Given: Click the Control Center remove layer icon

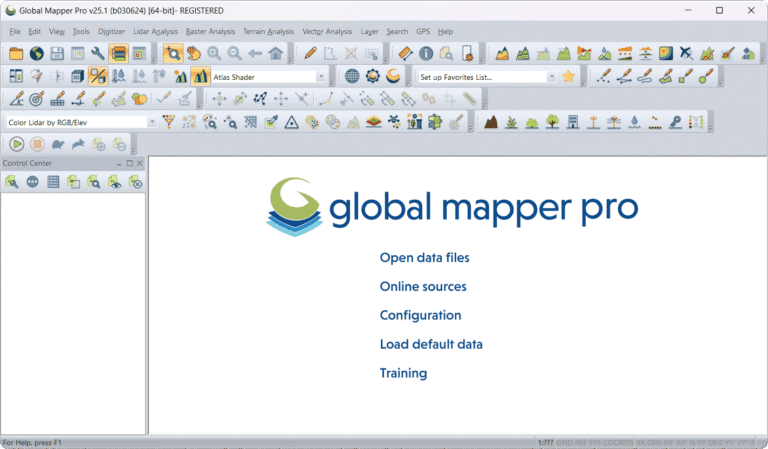Looking at the screenshot, I should [x=135, y=182].
